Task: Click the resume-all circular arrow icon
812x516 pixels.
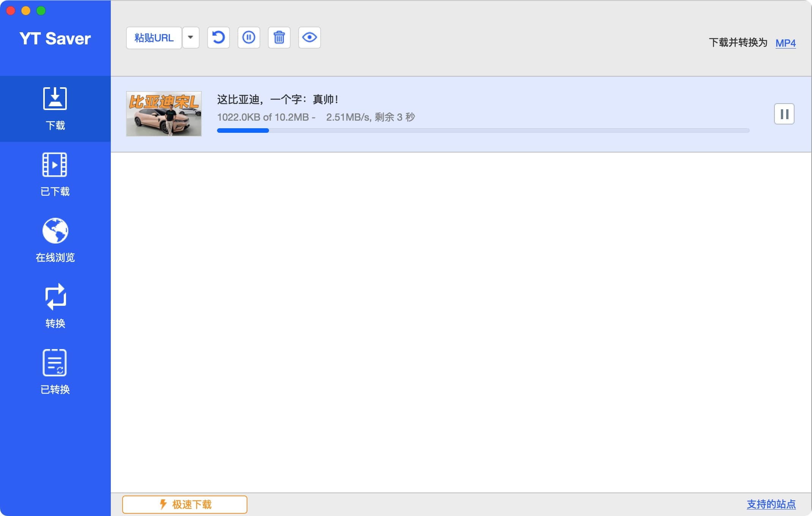Action: 219,38
